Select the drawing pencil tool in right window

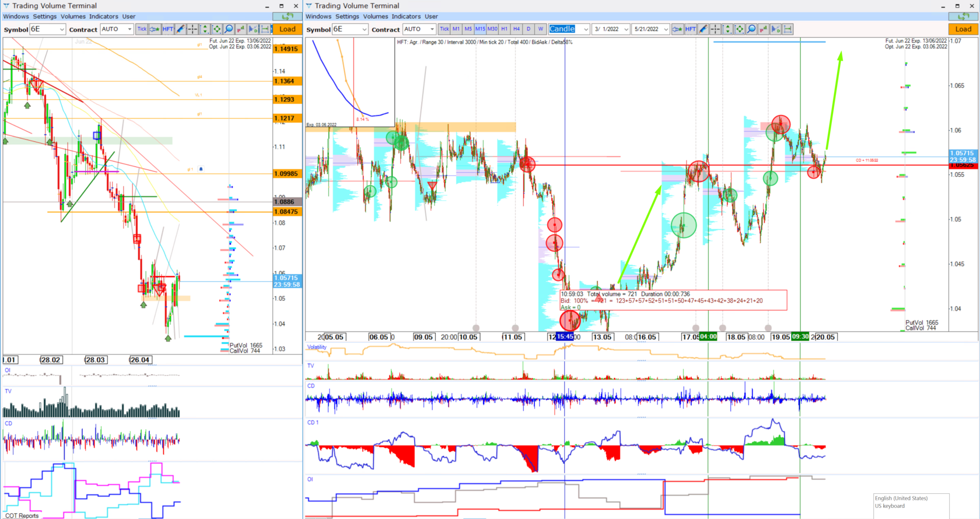coord(703,29)
